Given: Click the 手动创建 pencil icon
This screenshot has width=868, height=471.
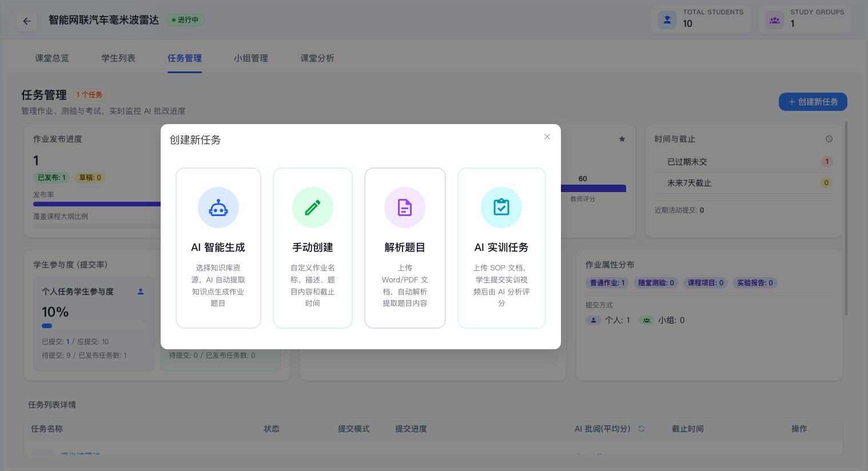Looking at the screenshot, I should [x=313, y=207].
